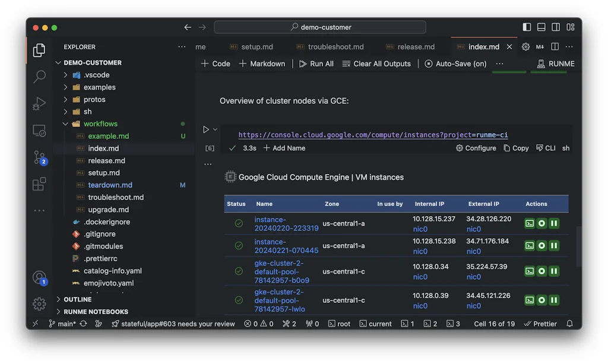Toggle Auto-Save off in the notebook toolbar

(x=455, y=64)
